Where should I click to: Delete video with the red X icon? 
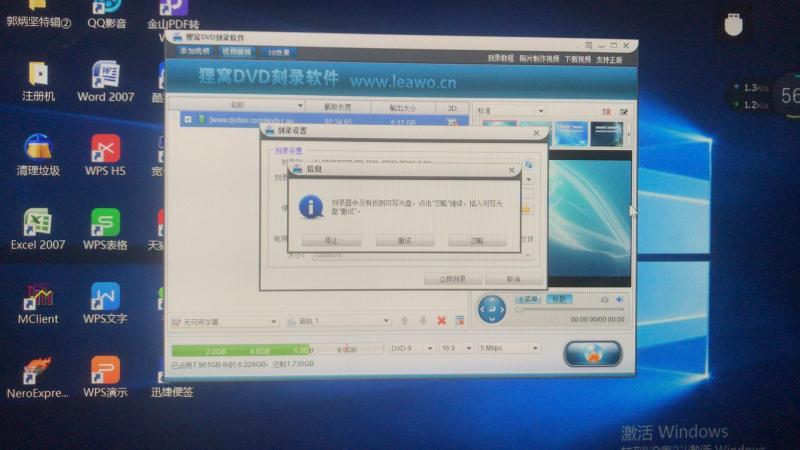[441, 320]
